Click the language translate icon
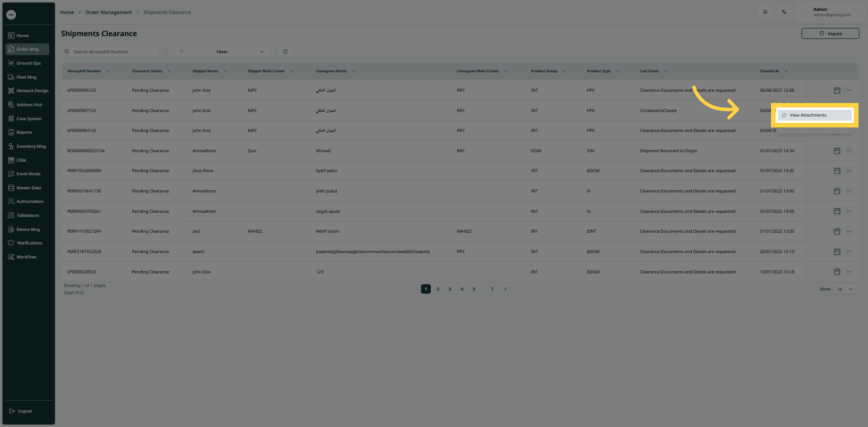This screenshot has height=427, width=868. [x=784, y=12]
